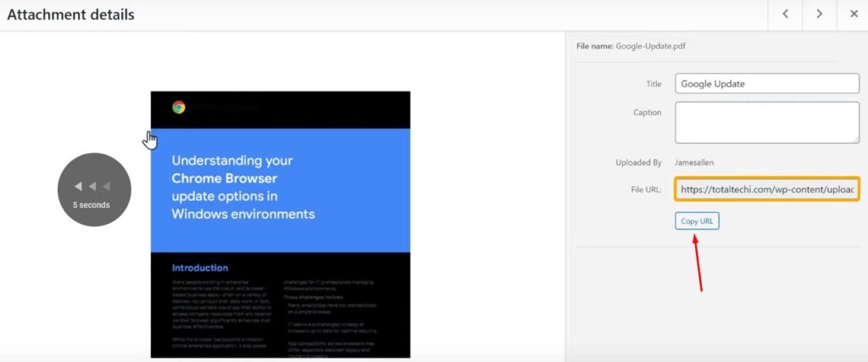Click the Copy URL button
Image resolution: width=868 pixels, height=362 pixels.
(697, 221)
